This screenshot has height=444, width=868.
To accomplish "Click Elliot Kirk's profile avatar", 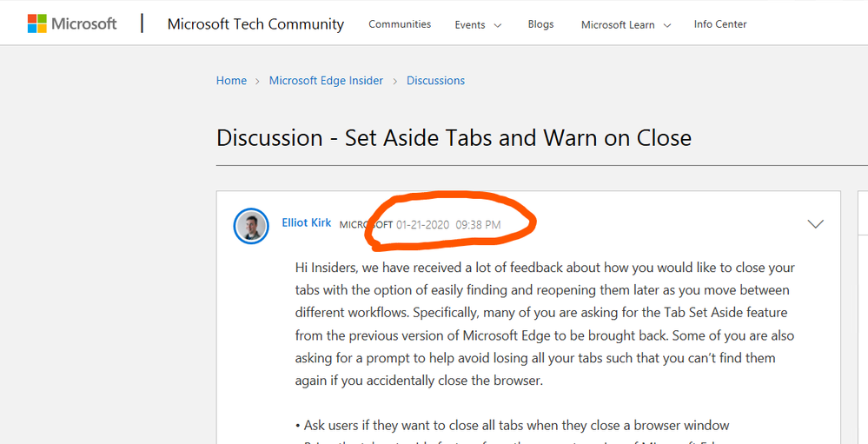I will (251, 226).
